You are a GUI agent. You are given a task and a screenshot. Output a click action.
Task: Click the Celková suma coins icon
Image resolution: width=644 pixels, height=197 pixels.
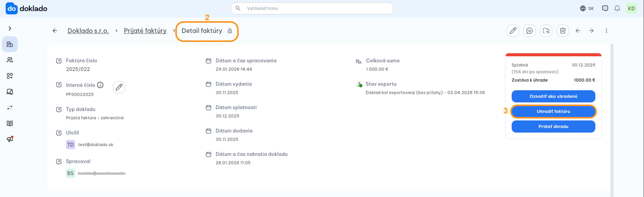(359, 61)
